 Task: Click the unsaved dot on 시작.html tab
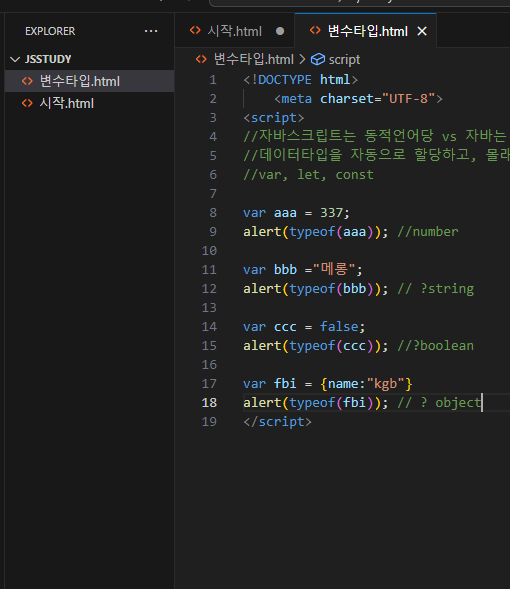click(280, 31)
